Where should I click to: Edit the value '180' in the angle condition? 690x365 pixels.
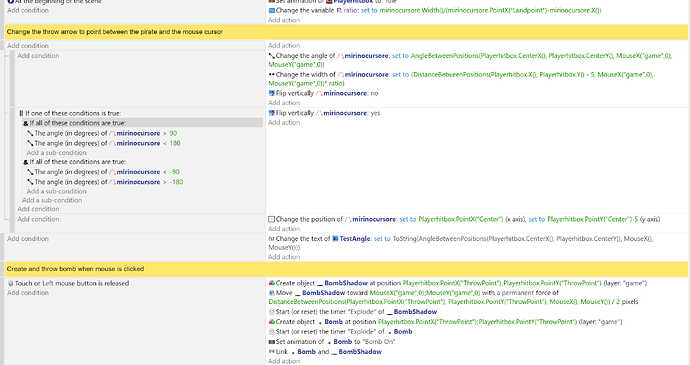click(x=175, y=144)
